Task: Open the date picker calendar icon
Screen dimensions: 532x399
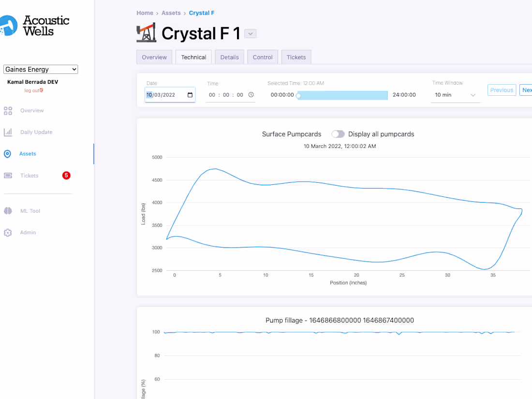Action: pos(190,95)
